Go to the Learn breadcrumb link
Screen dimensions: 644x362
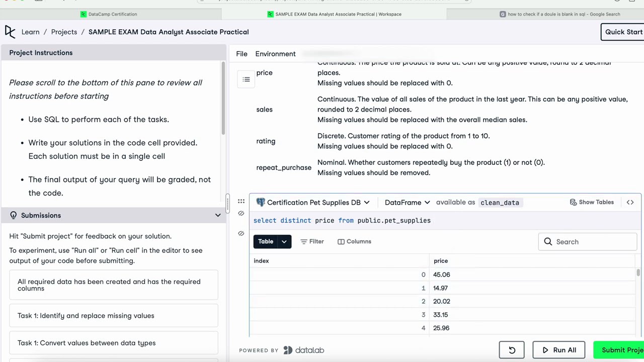[30, 32]
